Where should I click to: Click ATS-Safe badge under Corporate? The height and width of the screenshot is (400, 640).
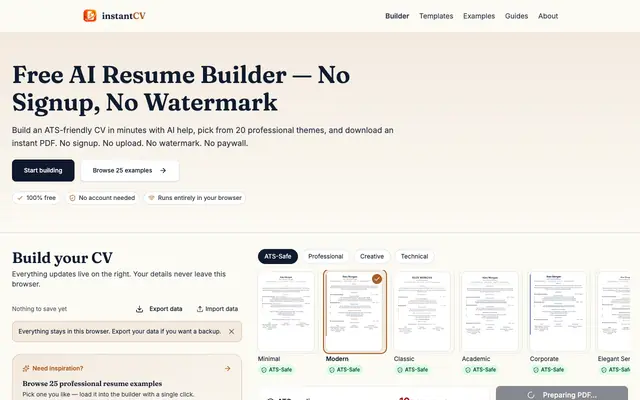coord(548,370)
